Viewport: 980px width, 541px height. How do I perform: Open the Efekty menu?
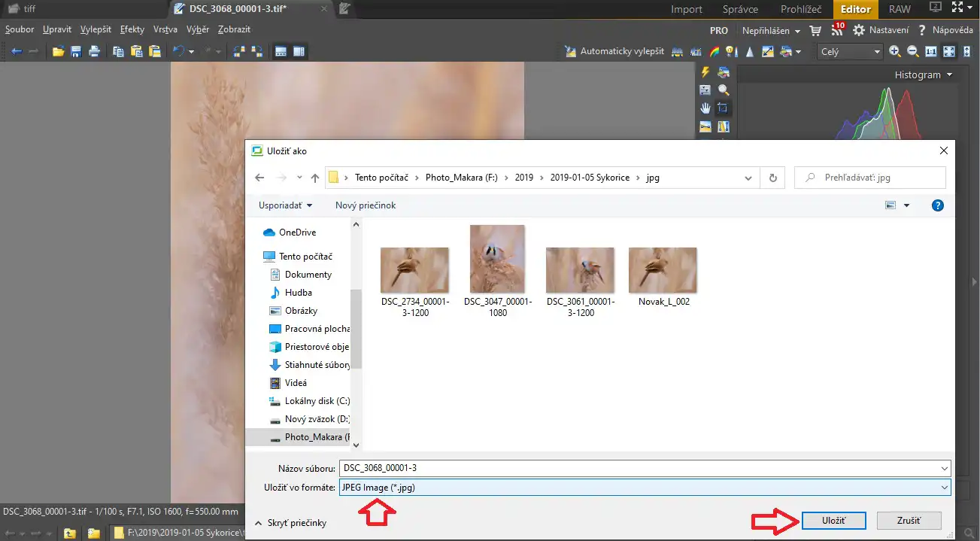[132, 29]
